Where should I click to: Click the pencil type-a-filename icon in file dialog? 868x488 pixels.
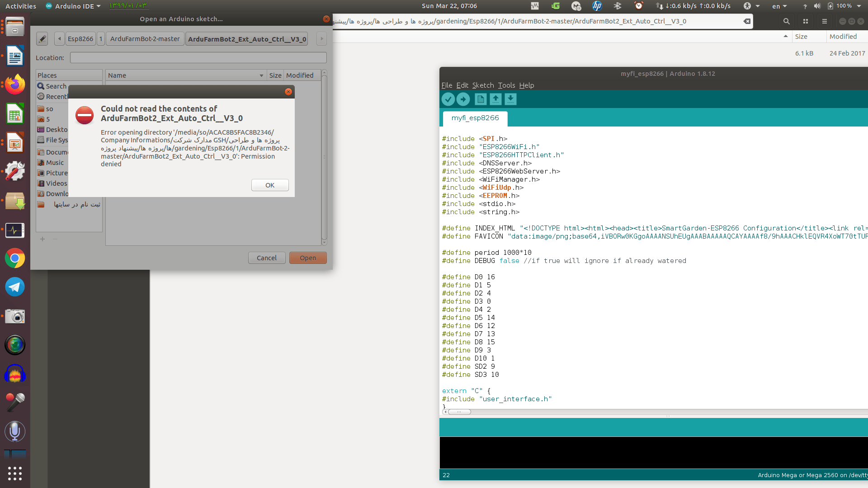click(42, 39)
